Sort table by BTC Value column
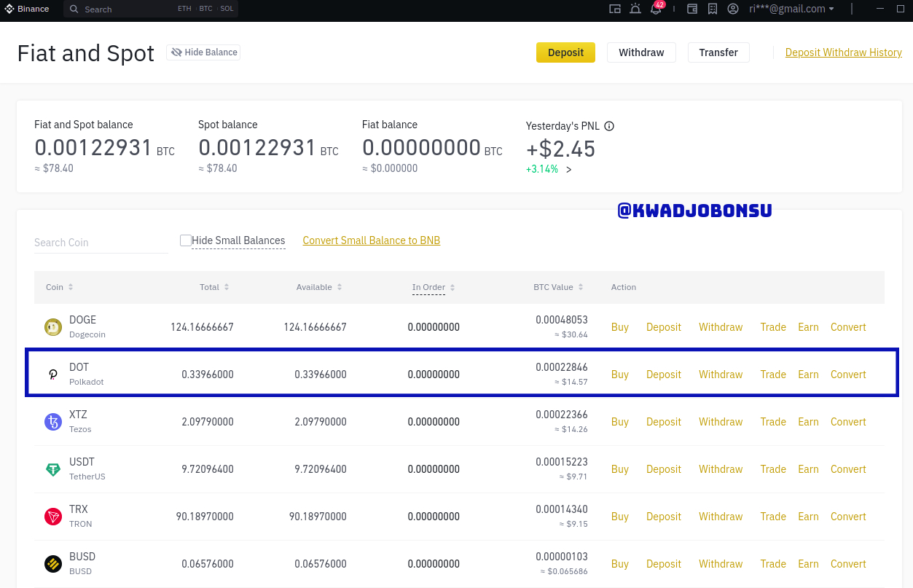Image resolution: width=913 pixels, height=588 pixels. click(x=558, y=287)
